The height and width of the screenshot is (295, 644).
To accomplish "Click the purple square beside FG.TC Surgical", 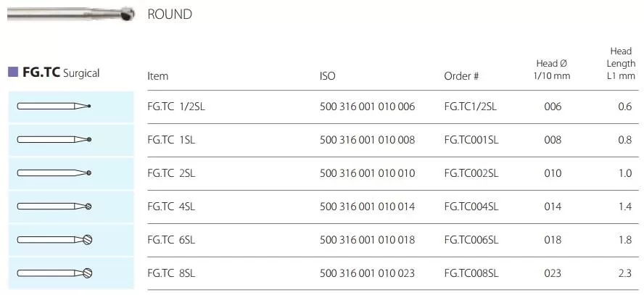I will [x=12, y=72].
